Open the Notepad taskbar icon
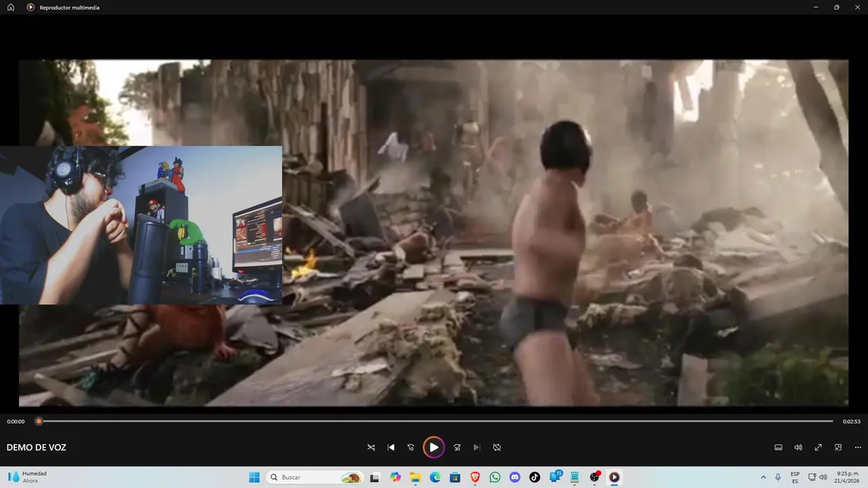The height and width of the screenshot is (488, 868). (574, 477)
